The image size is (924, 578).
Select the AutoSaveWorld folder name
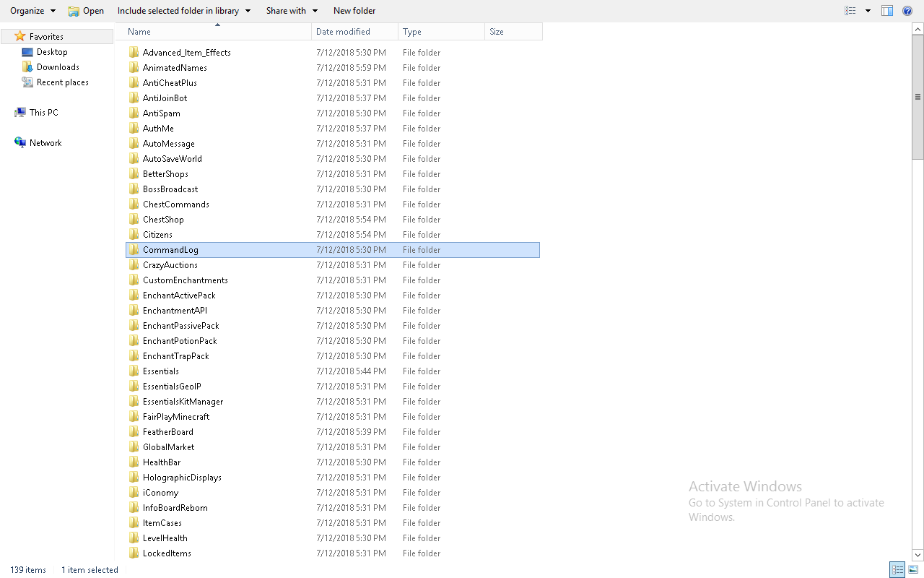tap(173, 159)
